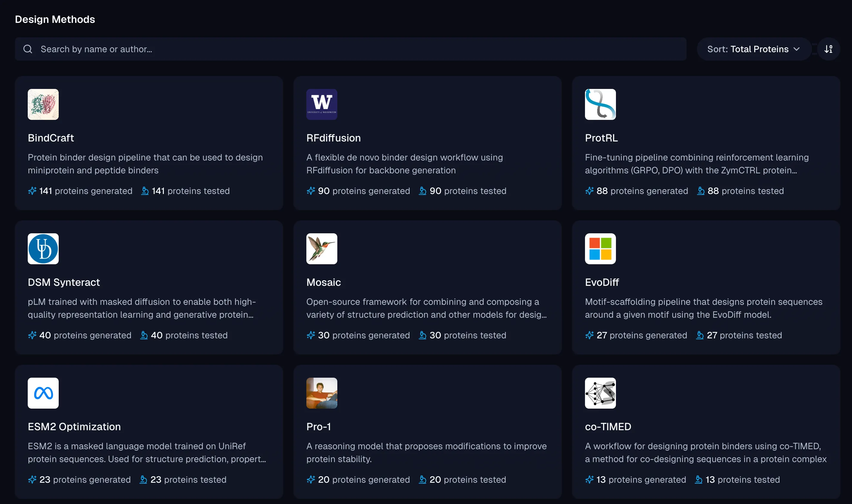
Task: Click the ProtRL blue ribbon logo
Action: click(600, 104)
